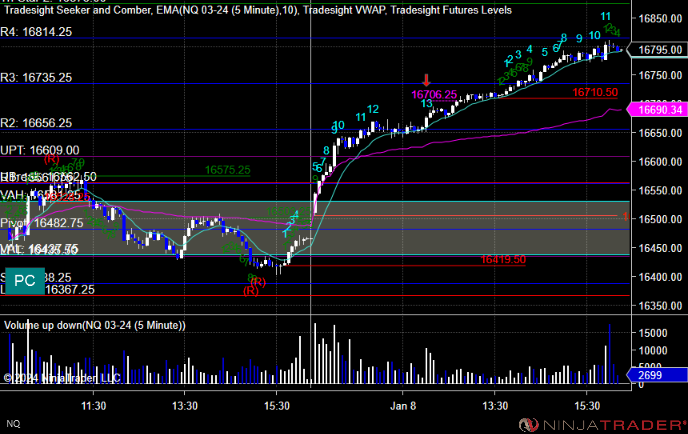Select the R2: 16656.25 level label

(x=36, y=123)
